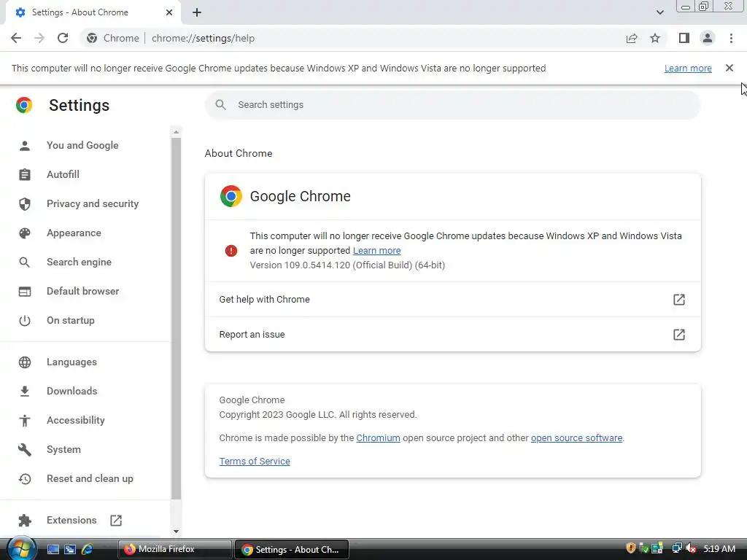Go back using the browser back arrow

(16, 38)
